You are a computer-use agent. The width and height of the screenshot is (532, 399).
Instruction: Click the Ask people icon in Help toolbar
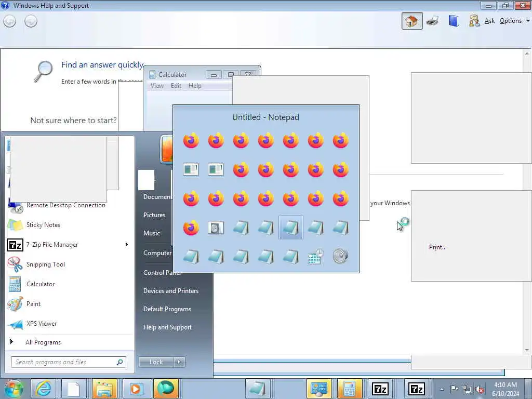474,21
